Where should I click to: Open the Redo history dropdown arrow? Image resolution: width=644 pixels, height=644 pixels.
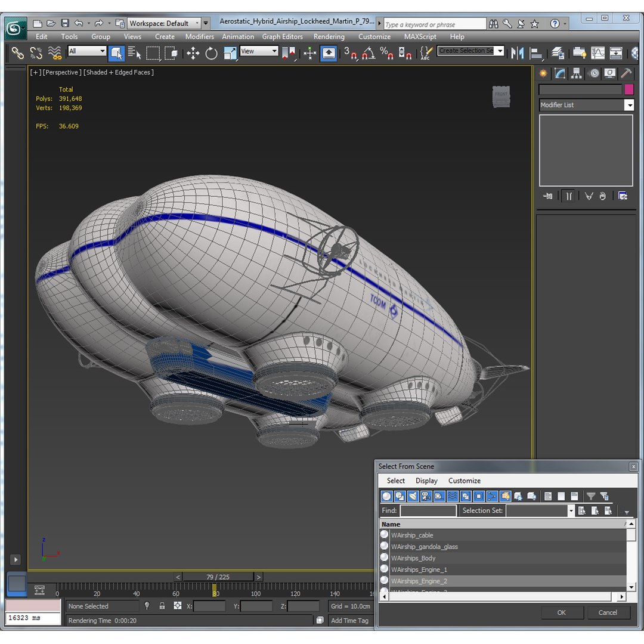(109, 23)
